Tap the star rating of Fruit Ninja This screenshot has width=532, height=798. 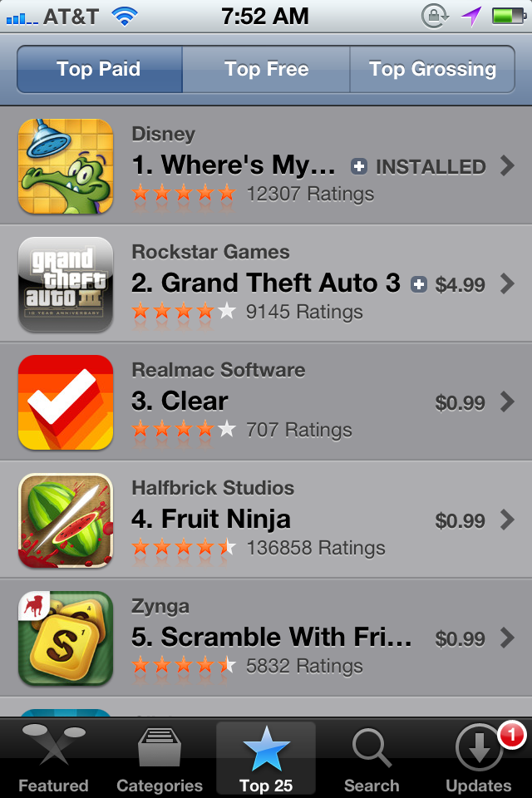tap(183, 548)
